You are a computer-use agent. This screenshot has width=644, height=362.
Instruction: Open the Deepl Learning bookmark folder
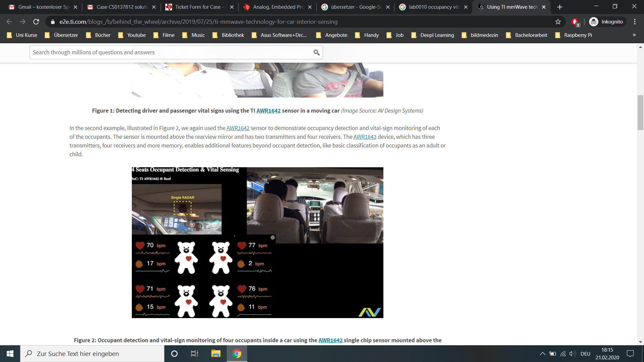pos(433,35)
